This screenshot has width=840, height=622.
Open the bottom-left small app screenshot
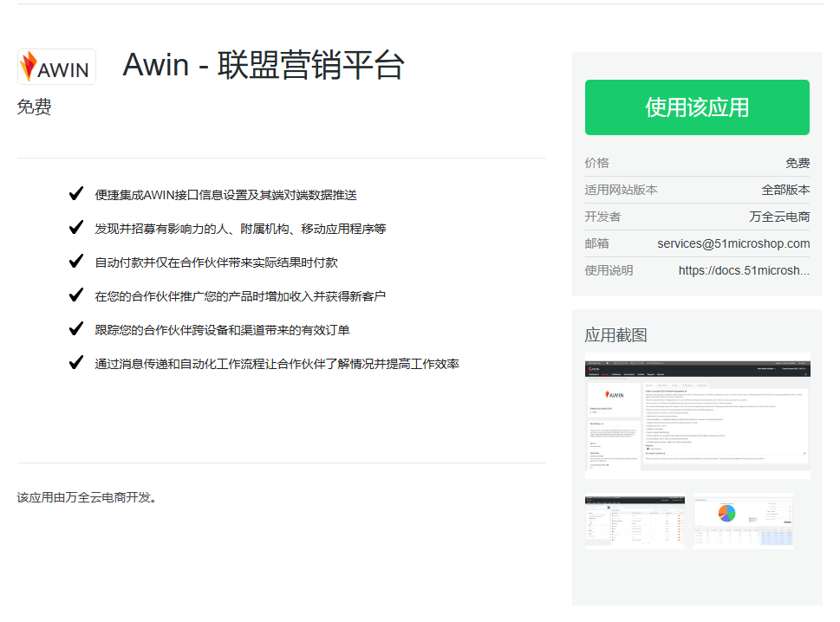point(635,522)
